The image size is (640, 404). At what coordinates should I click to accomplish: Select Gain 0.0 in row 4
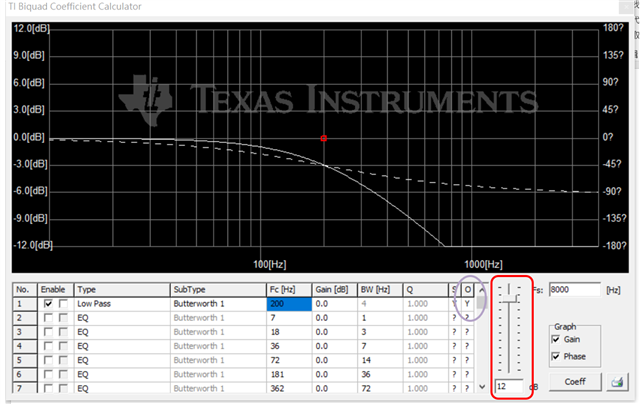(335, 346)
